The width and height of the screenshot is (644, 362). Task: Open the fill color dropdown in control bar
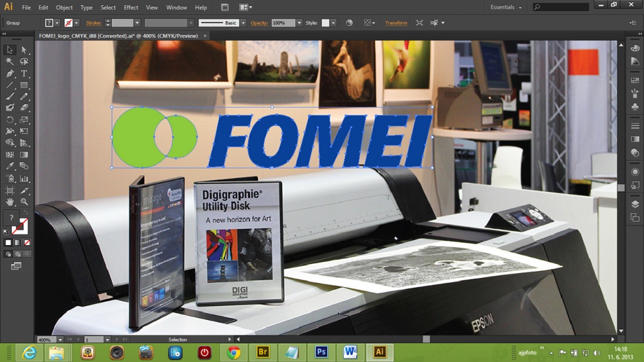[x=57, y=23]
